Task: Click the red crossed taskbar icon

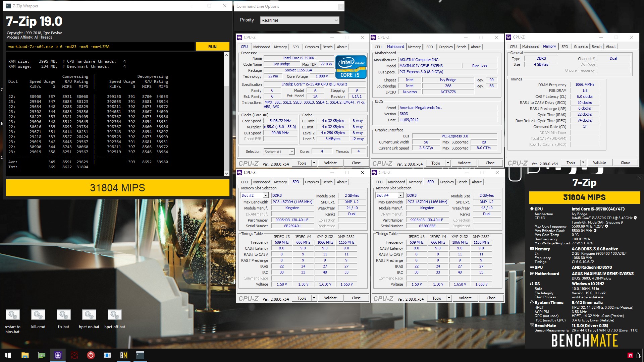Action: 74,355
